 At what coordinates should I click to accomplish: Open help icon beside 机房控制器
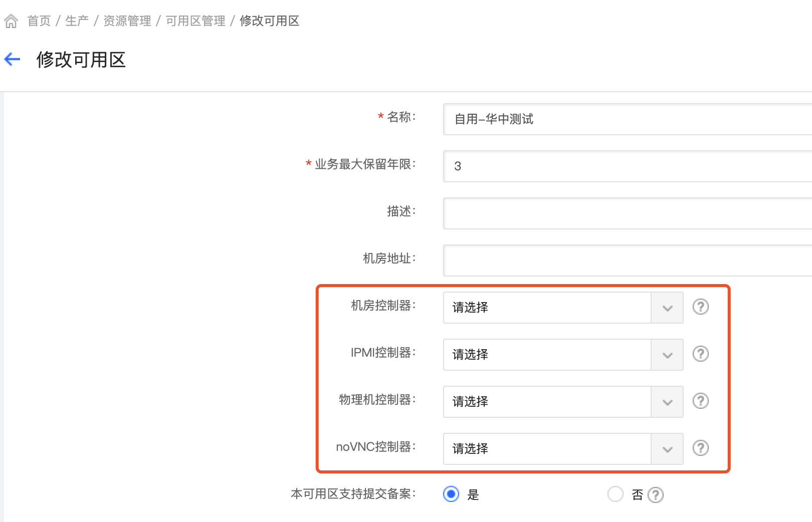pyautogui.click(x=700, y=307)
